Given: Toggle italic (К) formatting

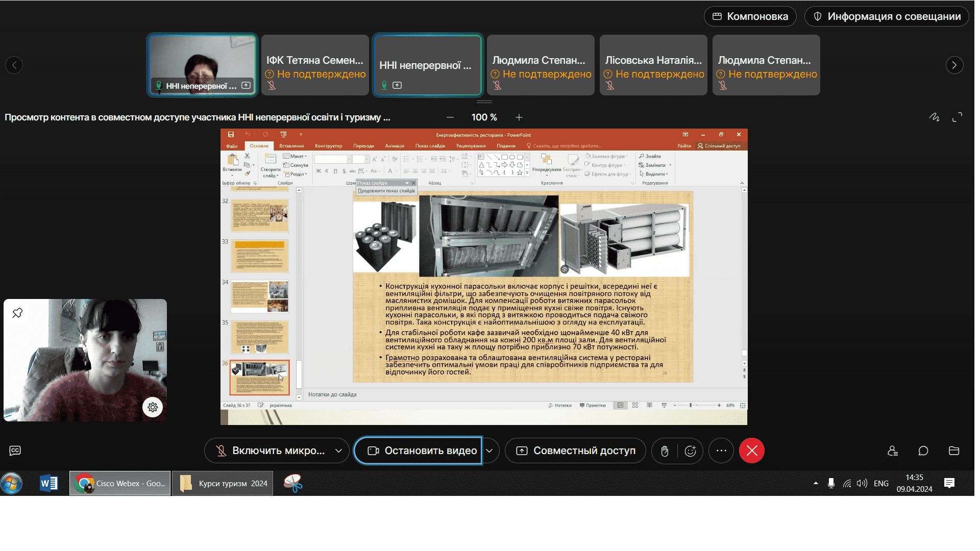Looking at the screenshot, I should (327, 171).
